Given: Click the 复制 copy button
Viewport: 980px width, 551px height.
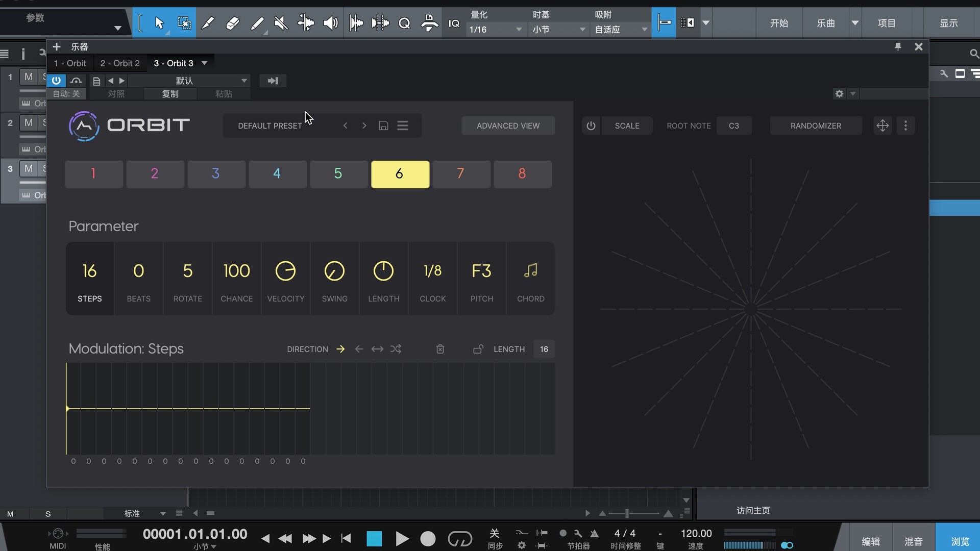Looking at the screenshot, I should click(x=170, y=94).
